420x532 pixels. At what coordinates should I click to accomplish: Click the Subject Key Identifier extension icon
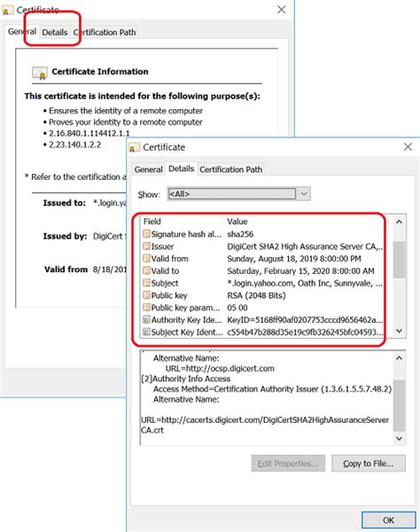click(x=146, y=332)
